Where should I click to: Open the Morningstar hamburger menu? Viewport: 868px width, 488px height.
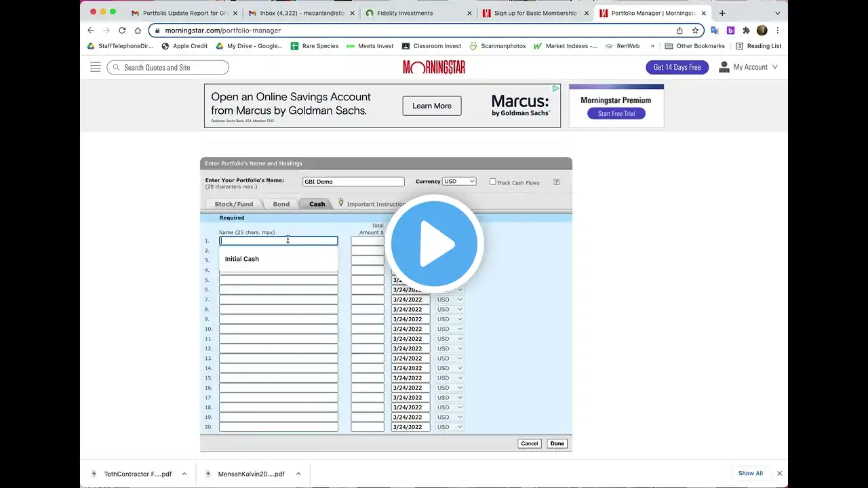click(x=95, y=67)
